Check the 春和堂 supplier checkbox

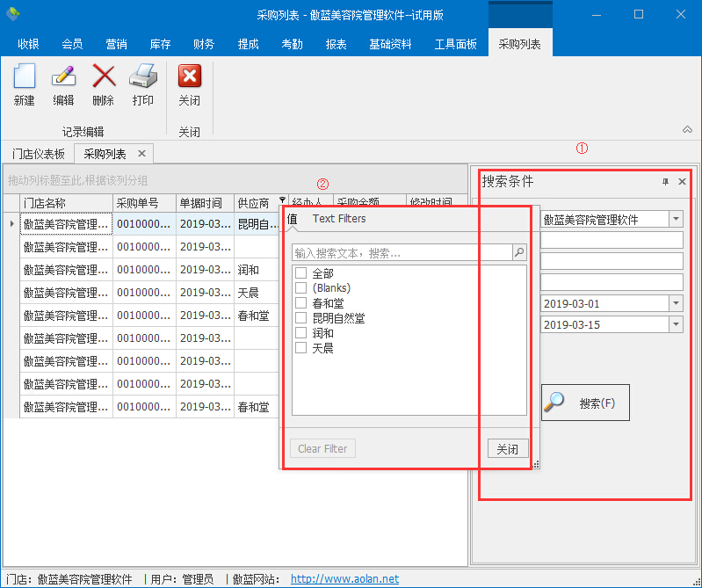300,303
